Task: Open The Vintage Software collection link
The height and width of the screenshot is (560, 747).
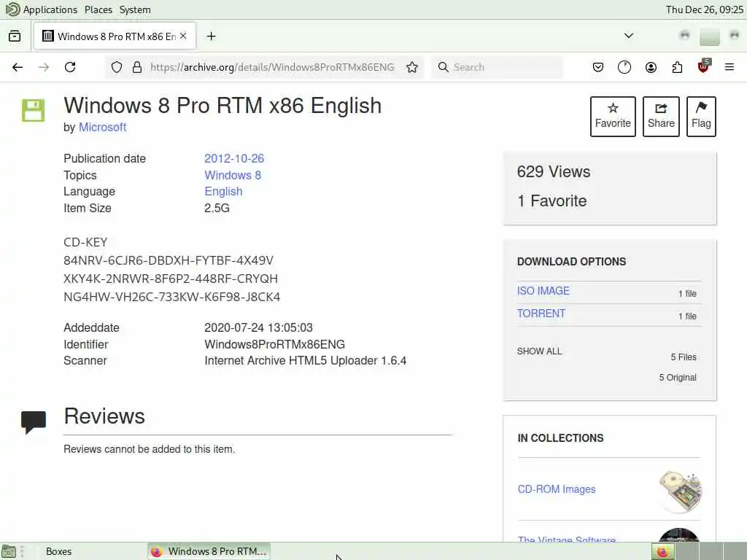Action: pos(566,539)
